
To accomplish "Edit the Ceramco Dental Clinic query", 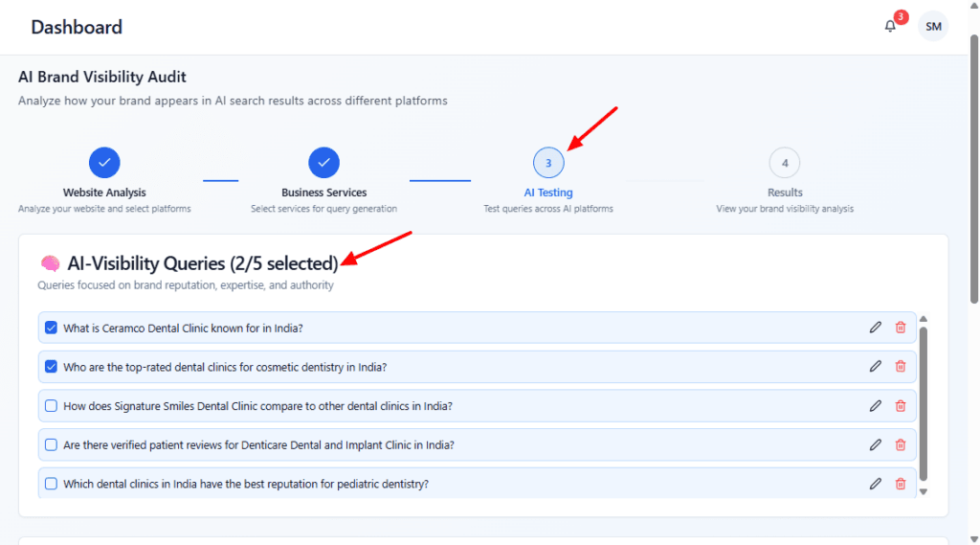I will [875, 328].
